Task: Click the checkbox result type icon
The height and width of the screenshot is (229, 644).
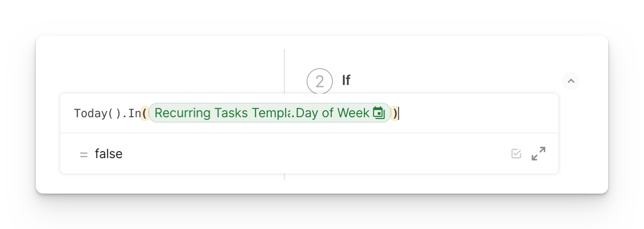Action: coord(516,154)
